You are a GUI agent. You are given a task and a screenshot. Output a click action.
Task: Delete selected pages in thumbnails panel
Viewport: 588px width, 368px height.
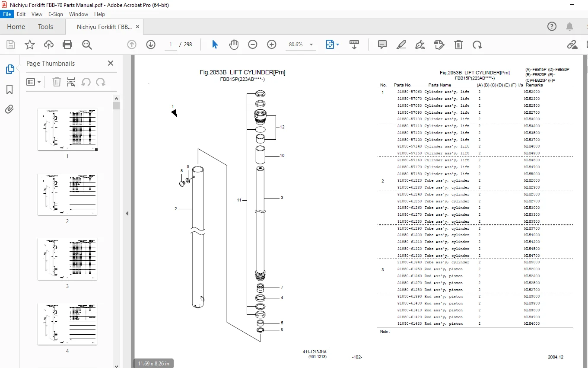(x=57, y=82)
